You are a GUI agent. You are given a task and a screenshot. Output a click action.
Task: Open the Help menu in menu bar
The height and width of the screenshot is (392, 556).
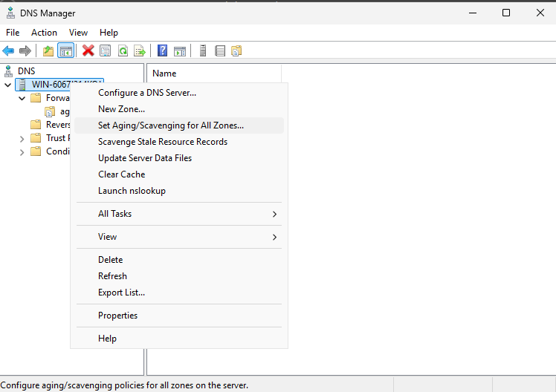pyautogui.click(x=109, y=33)
